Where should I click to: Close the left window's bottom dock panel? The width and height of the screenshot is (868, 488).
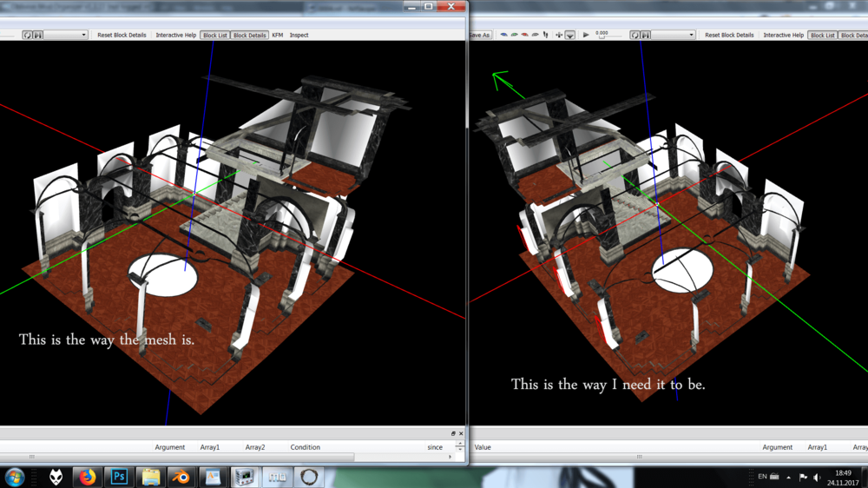coord(461,433)
